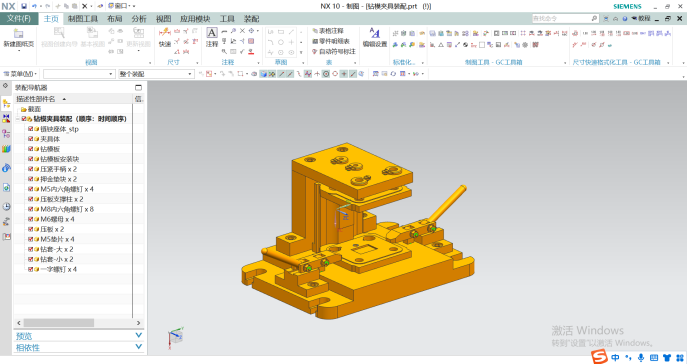Switch to the 装配 ribbon tab
687x364 pixels.
pos(251,19)
